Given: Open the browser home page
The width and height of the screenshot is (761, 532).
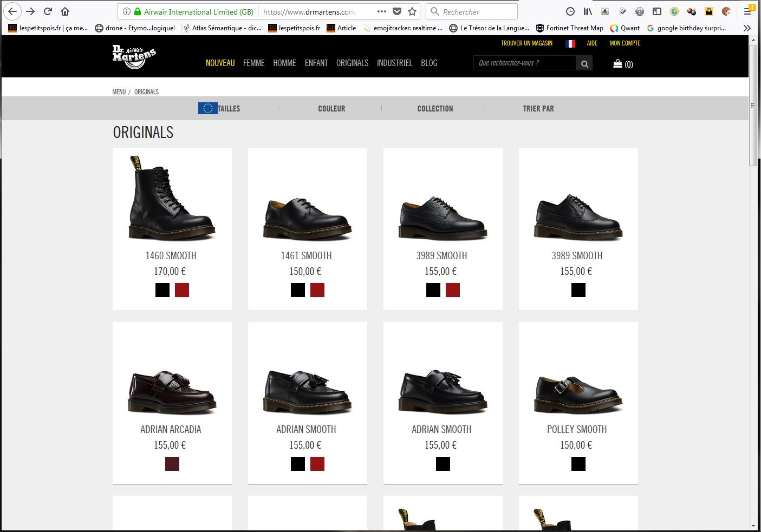Looking at the screenshot, I should pyautogui.click(x=65, y=11).
